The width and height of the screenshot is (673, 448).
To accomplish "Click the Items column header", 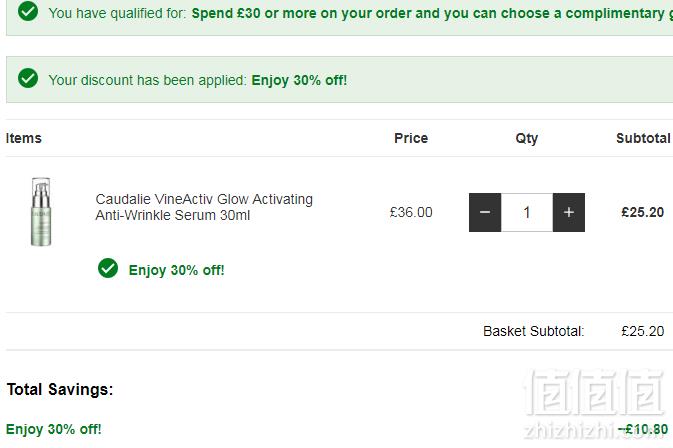I will (x=24, y=138).
